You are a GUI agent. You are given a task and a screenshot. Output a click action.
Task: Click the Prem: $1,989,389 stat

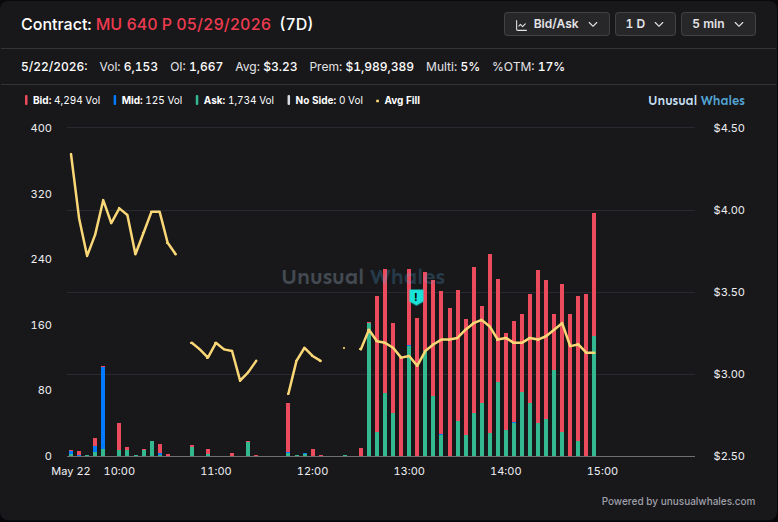[362, 67]
